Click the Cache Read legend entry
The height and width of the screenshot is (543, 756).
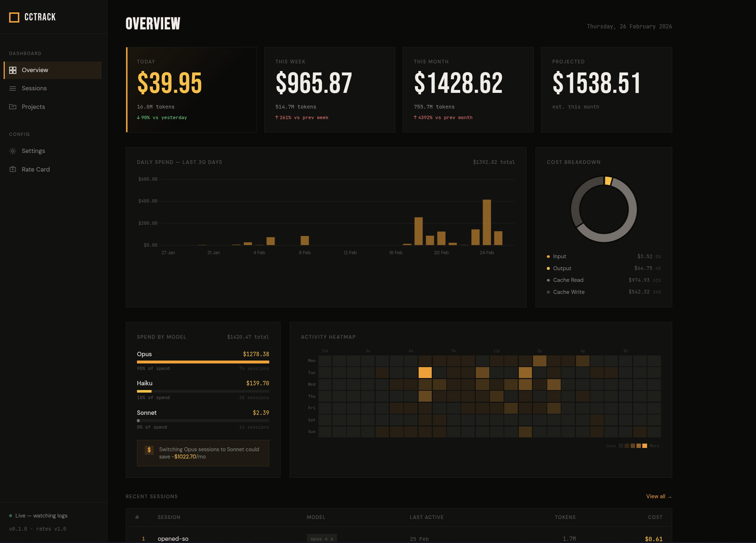click(568, 280)
